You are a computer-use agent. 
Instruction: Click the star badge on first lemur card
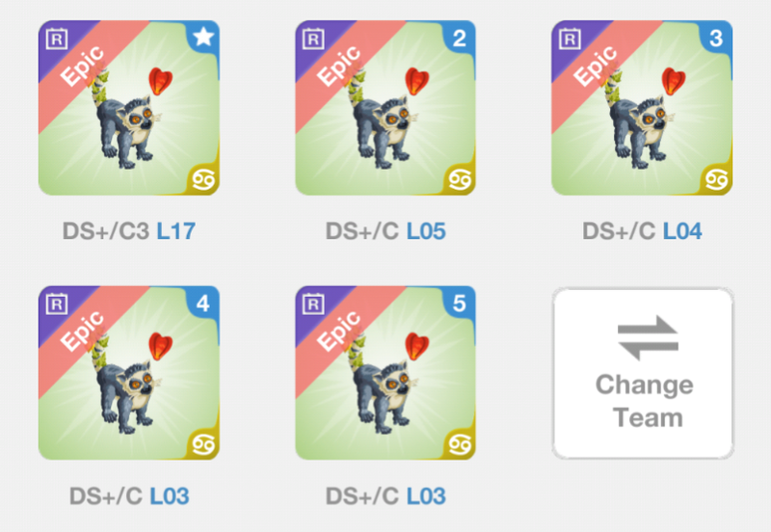pyautogui.click(x=203, y=38)
